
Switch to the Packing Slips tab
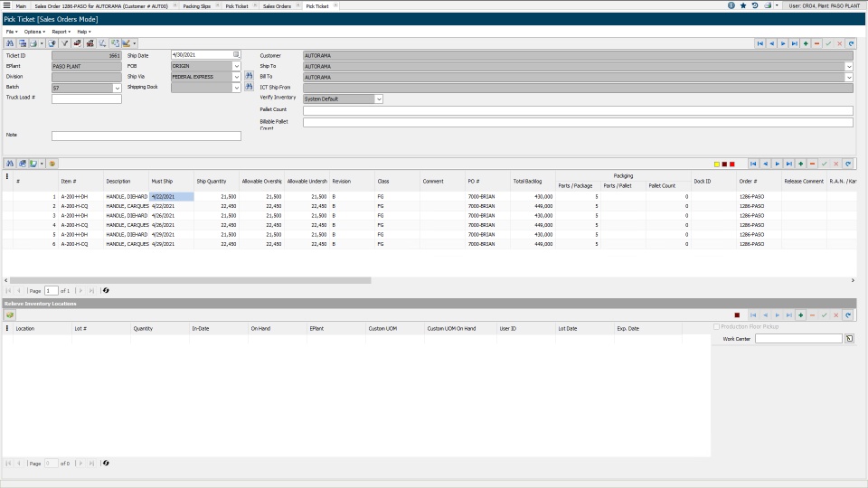coord(196,6)
